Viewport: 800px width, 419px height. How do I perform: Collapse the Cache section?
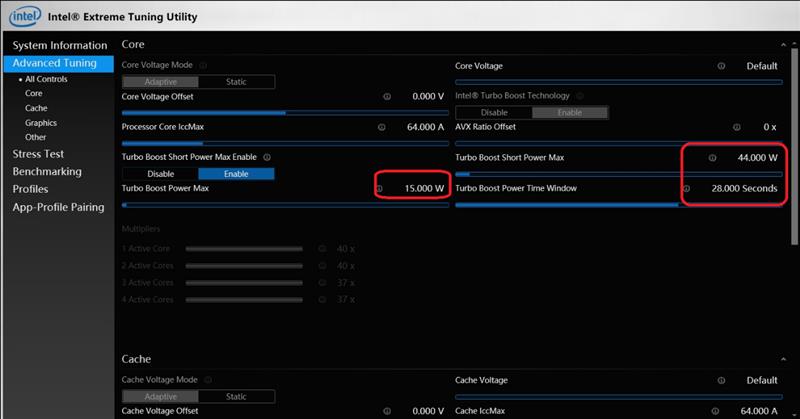pyautogui.click(x=783, y=359)
